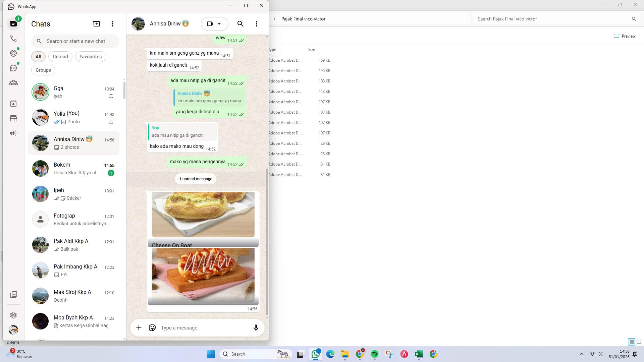Screen dimensions: 644x362
Task: Expand the File Explorer breadcrumb chevron
Action: coord(275,19)
